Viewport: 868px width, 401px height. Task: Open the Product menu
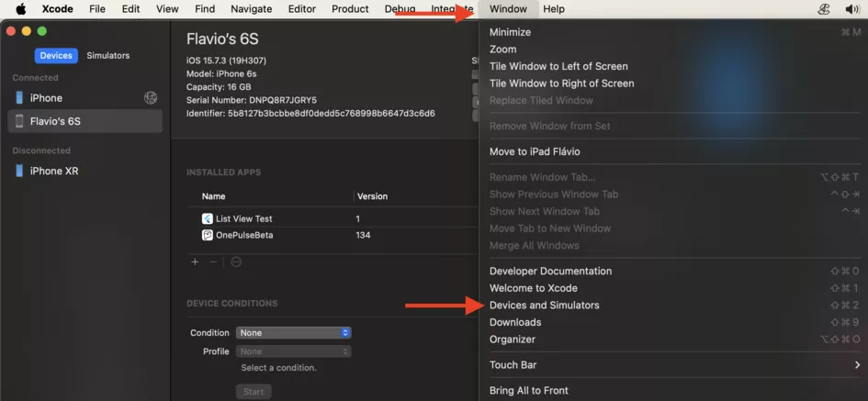[350, 9]
